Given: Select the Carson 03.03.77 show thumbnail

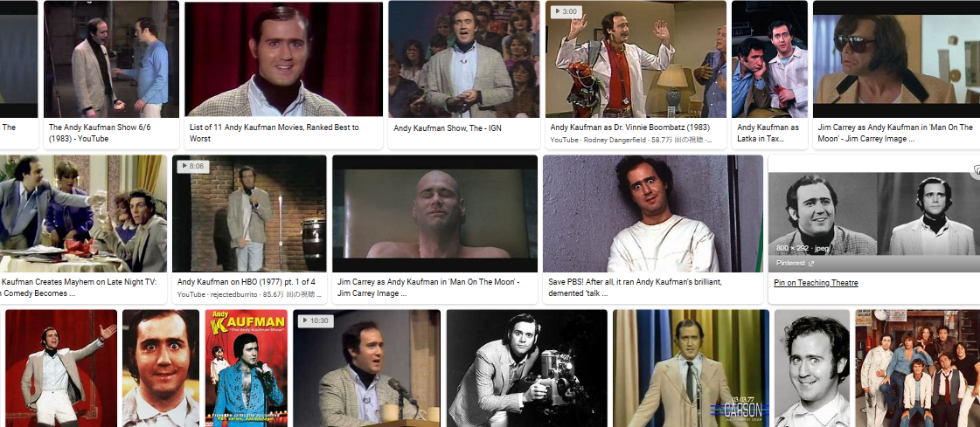Looking at the screenshot, I should click(x=691, y=368).
